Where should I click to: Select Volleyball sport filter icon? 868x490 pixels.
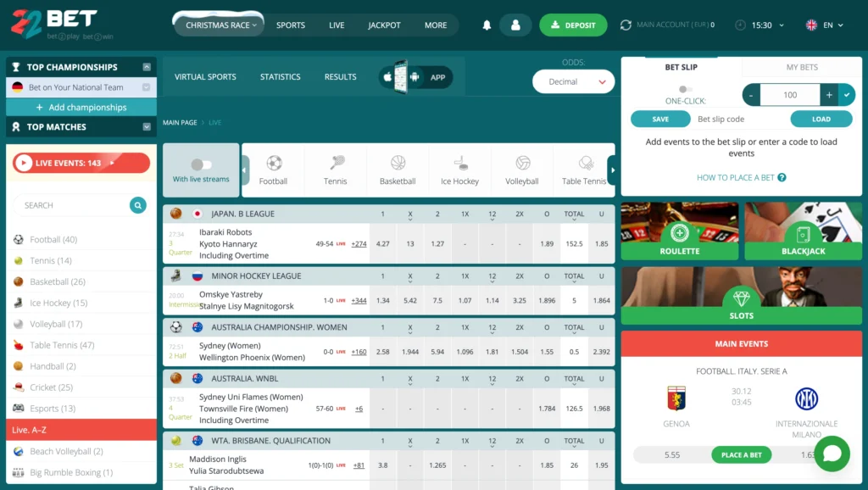tap(522, 163)
